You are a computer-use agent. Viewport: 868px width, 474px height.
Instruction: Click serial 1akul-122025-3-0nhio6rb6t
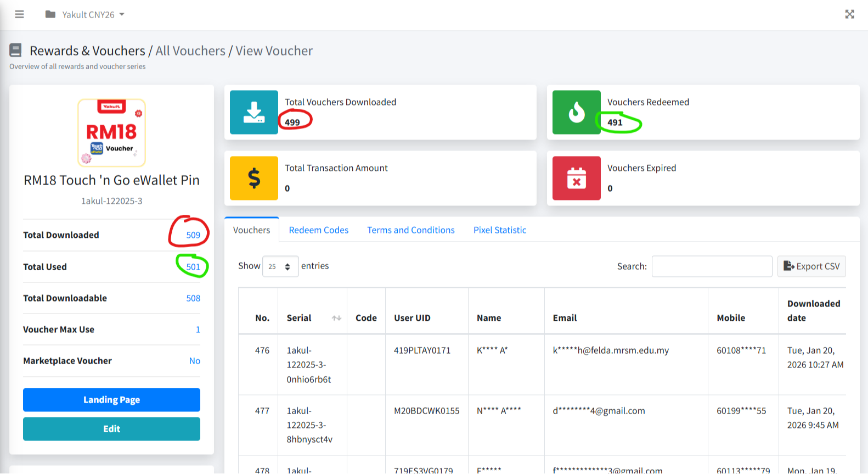tap(309, 365)
